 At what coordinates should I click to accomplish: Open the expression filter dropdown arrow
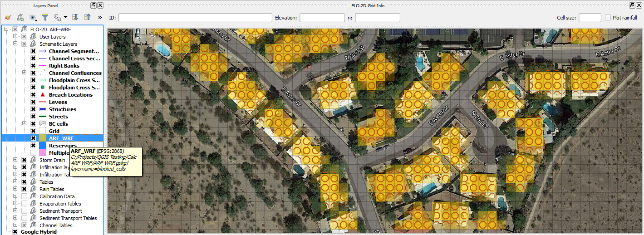click(65, 18)
